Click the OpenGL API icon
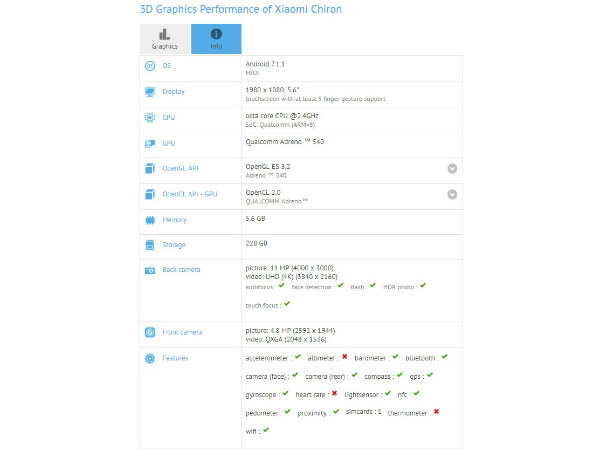 pos(150,168)
